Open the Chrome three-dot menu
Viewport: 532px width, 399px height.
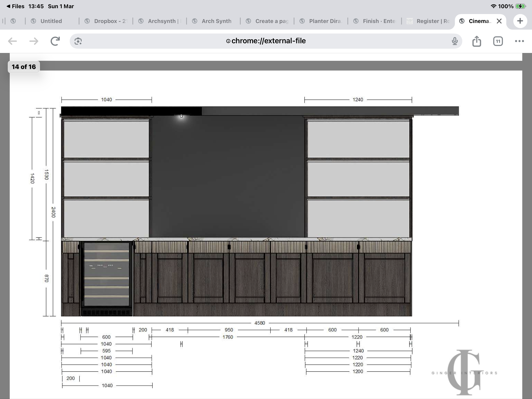pyautogui.click(x=519, y=41)
